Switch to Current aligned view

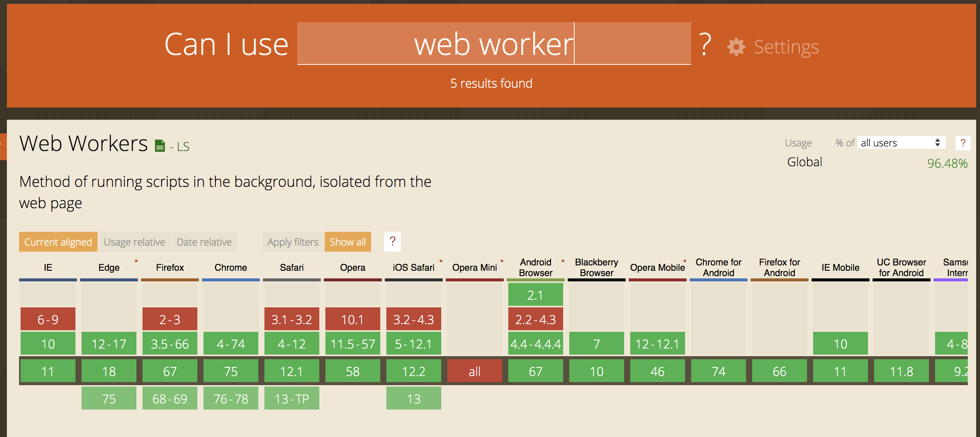tap(58, 242)
